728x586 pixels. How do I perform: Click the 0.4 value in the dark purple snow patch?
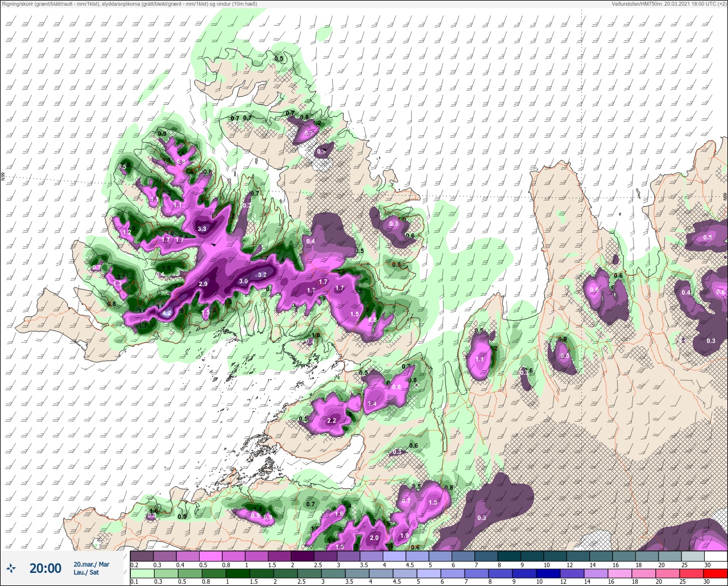coord(311,241)
